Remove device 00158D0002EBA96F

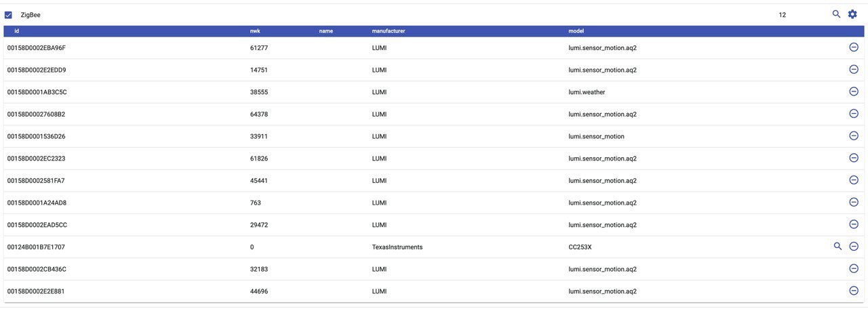[854, 47]
